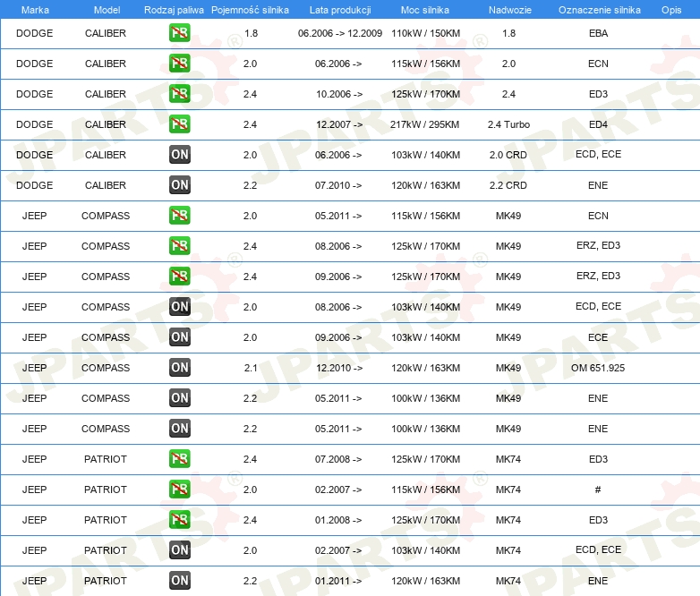Click diesel ON icon in Patriot 01.2011 ENE row
Screen dimensions: 700x596
pos(179,581)
